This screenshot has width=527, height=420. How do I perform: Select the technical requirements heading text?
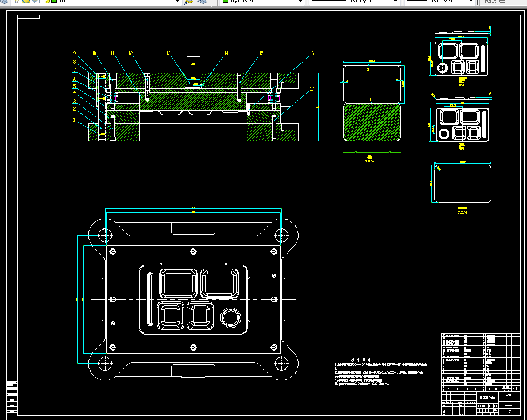click(x=361, y=360)
